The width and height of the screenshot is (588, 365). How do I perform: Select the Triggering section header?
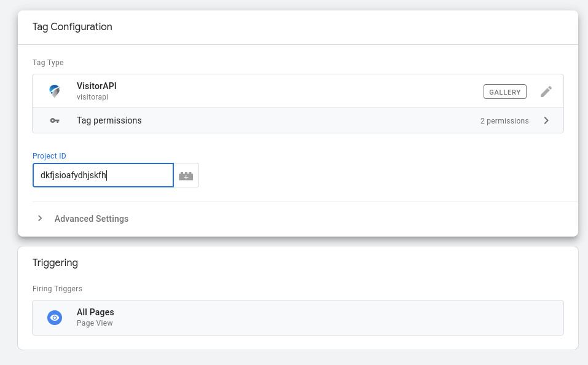tap(55, 262)
